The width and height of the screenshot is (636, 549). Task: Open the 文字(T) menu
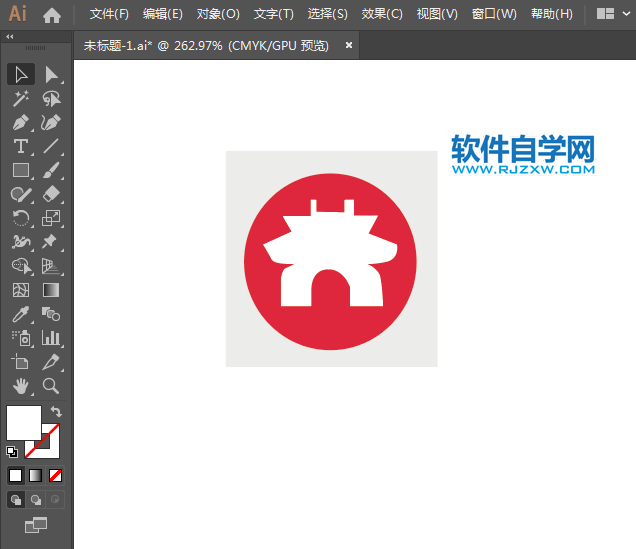[273, 14]
